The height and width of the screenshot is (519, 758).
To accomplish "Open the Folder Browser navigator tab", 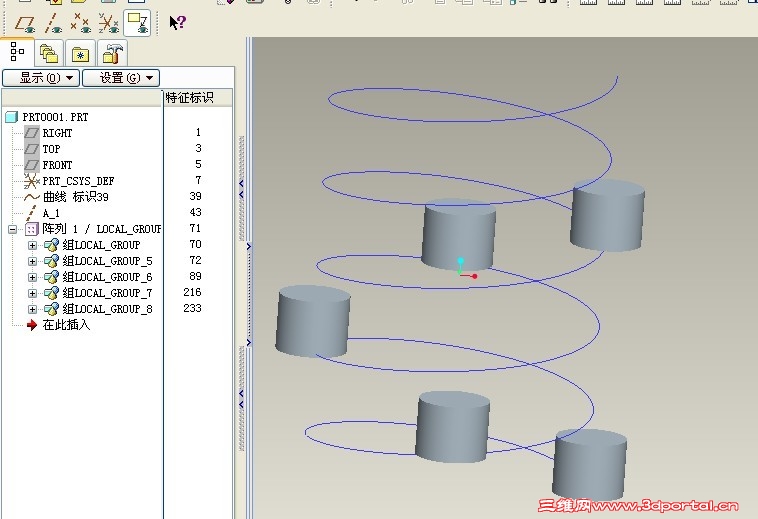I will [49, 53].
